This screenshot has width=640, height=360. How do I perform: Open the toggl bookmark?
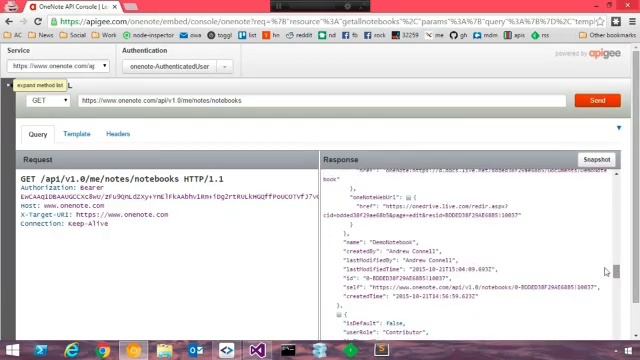coord(219,36)
